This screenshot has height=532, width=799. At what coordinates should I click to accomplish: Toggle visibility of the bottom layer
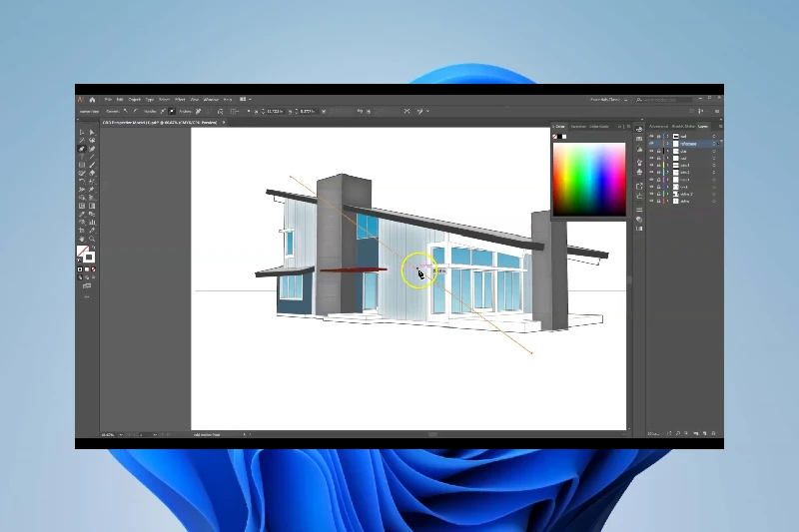pyautogui.click(x=651, y=202)
